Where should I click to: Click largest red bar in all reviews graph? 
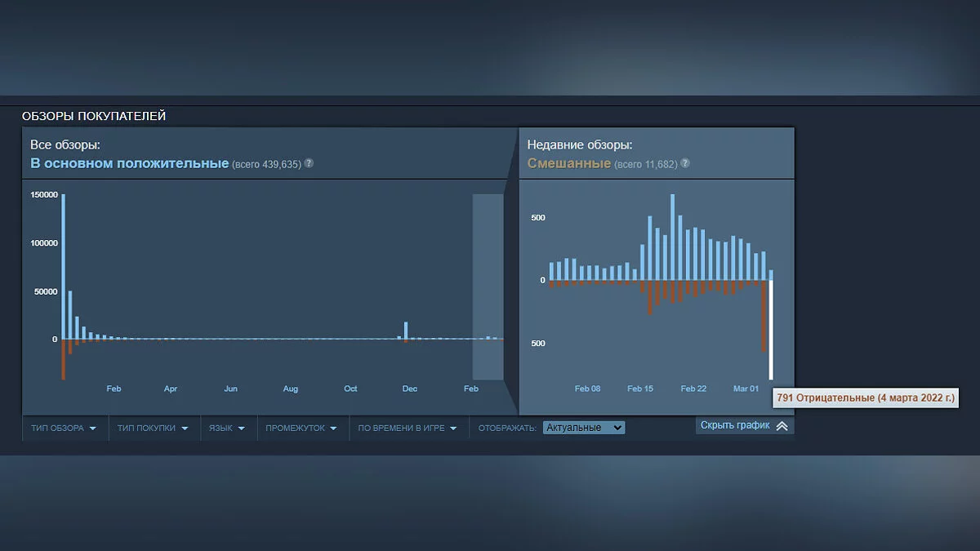(x=64, y=359)
